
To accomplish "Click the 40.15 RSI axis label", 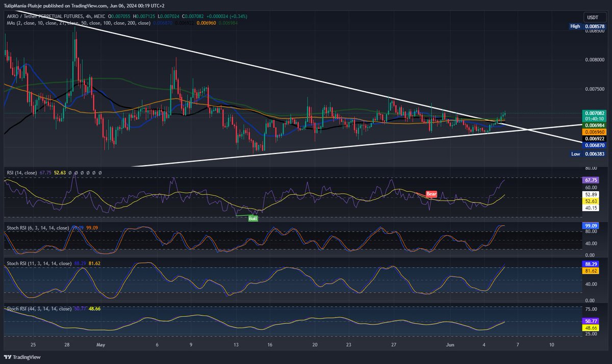I will [x=591, y=207].
